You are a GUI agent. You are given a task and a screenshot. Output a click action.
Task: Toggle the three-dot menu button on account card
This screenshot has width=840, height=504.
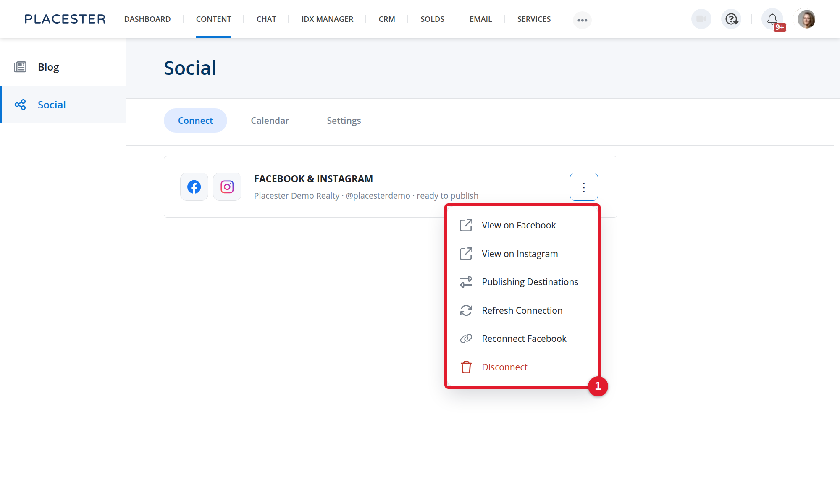point(584,186)
